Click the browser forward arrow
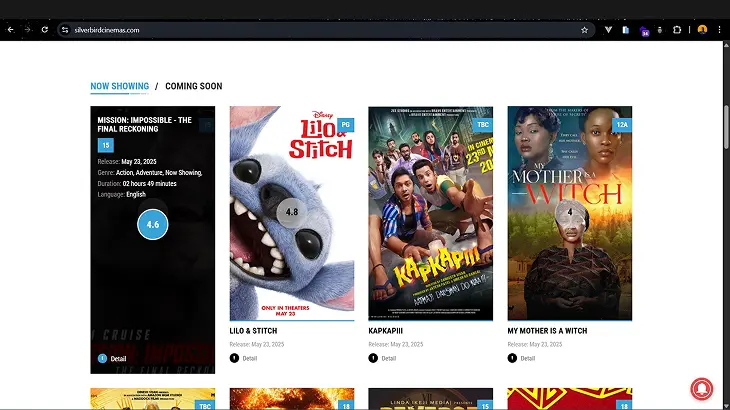The width and height of the screenshot is (730, 410). 27,30
